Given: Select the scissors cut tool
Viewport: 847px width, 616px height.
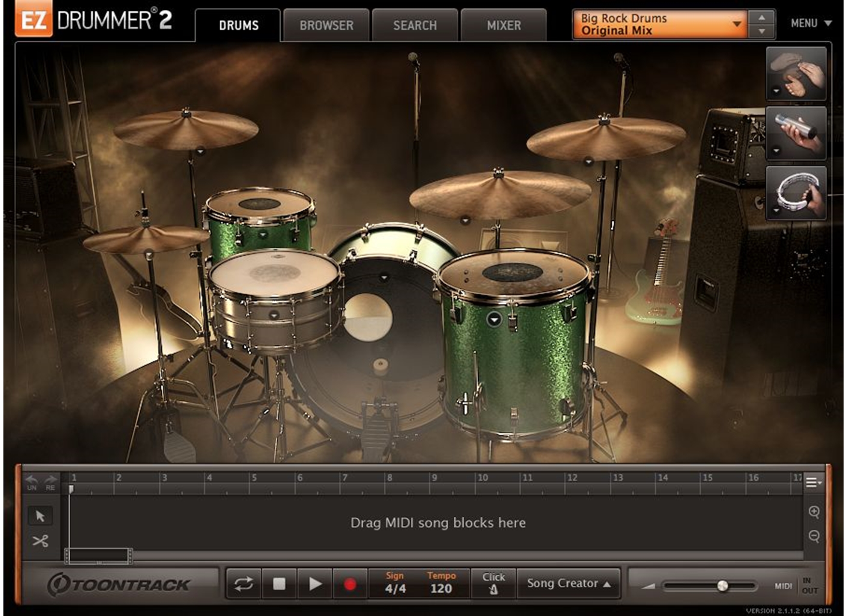Looking at the screenshot, I should tap(40, 541).
